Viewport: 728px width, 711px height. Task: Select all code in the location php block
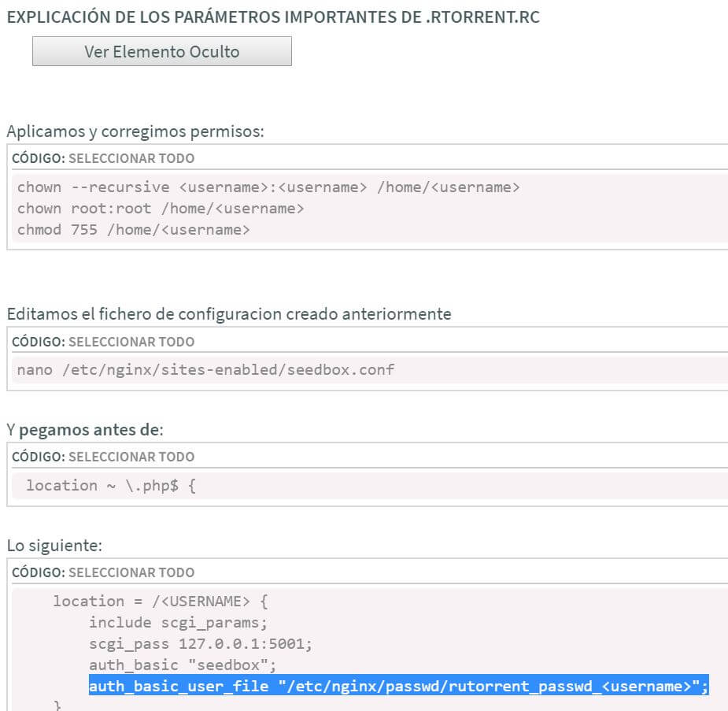click(x=131, y=457)
